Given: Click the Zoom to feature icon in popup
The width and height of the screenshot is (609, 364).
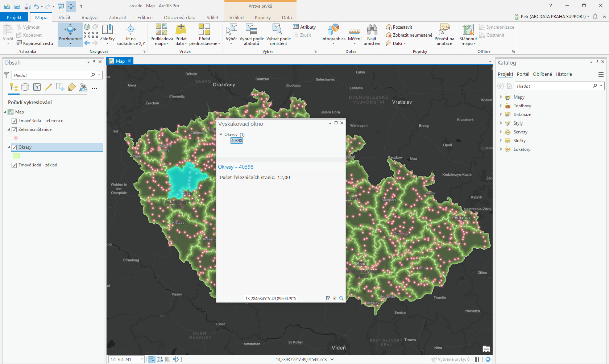Looking at the screenshot, I should point(341,298).
